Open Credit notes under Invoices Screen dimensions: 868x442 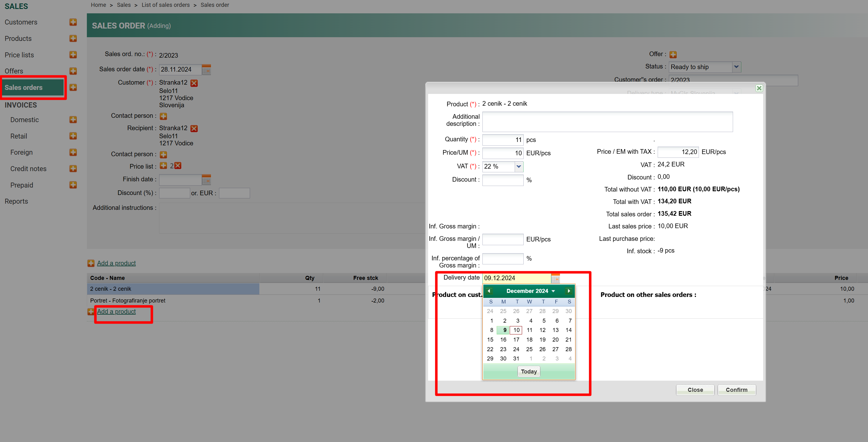(28, 169)
